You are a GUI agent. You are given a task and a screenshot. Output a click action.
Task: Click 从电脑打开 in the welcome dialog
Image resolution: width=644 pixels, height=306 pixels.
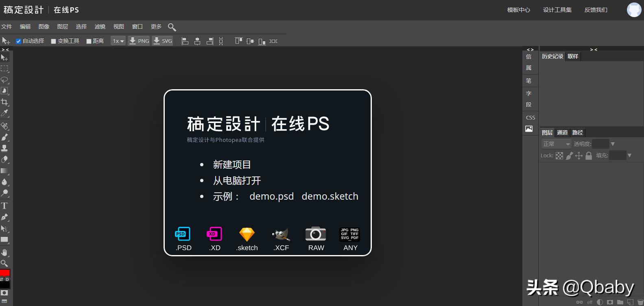pyautogui.click(x=237, y=181)
